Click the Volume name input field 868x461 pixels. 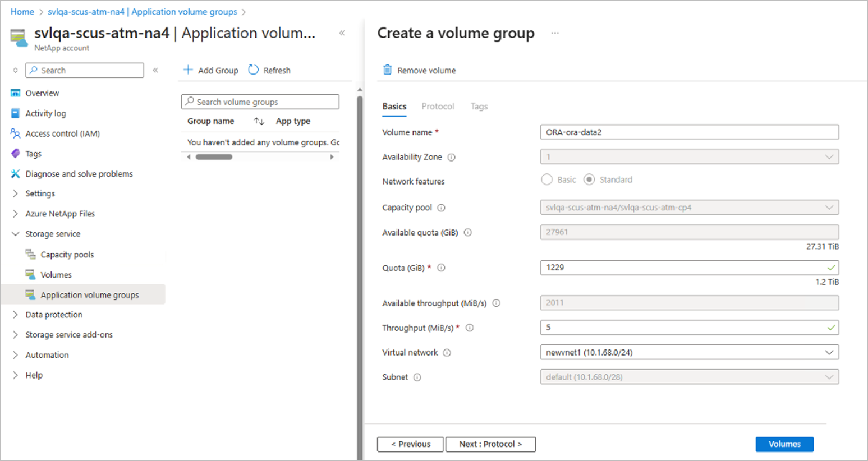(689, 132)
